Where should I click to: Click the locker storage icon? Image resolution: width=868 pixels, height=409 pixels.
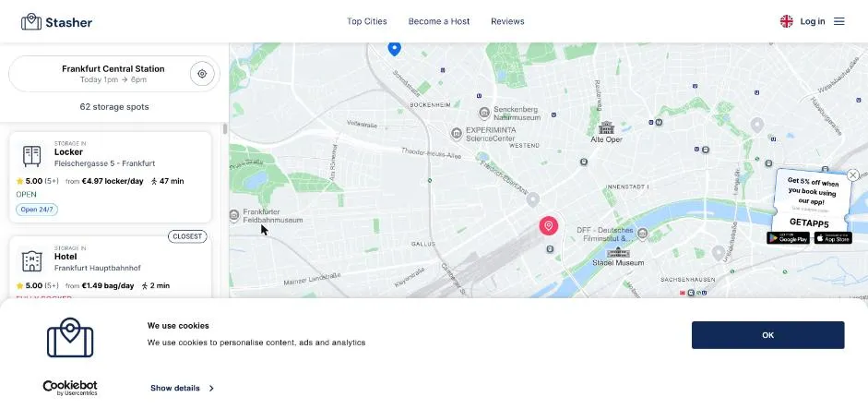(32, 156)
